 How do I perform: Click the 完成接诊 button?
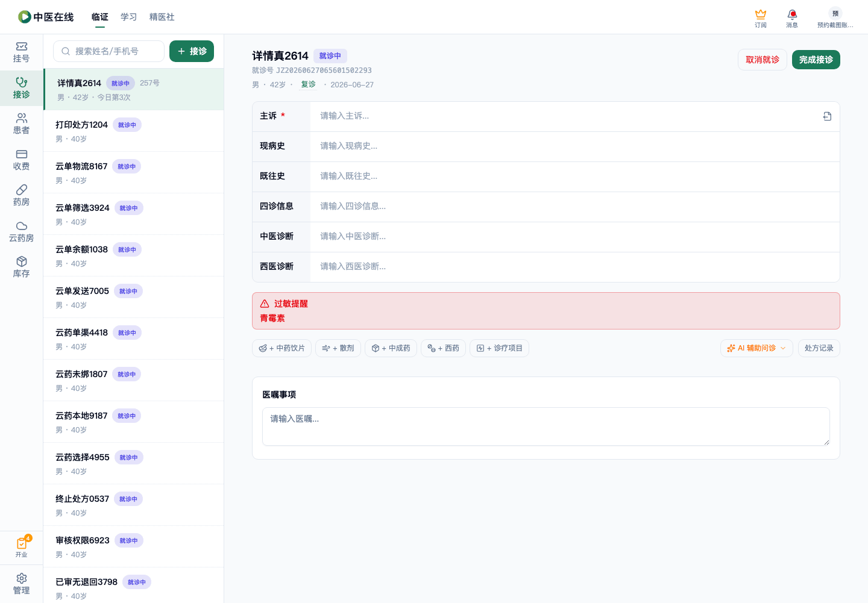[x=816, y=60]
